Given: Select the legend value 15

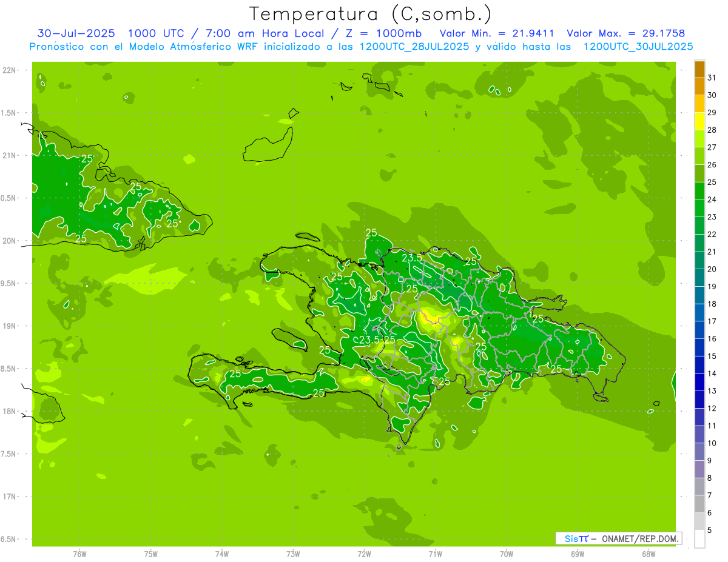Looking at the screenshot, I should (x=712, y=356).
